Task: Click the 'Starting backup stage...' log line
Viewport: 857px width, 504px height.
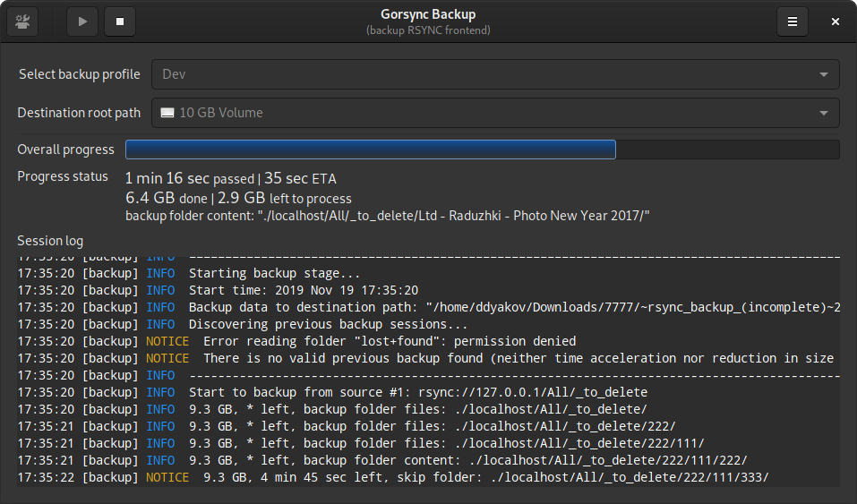Action: [x=189, y=273]
